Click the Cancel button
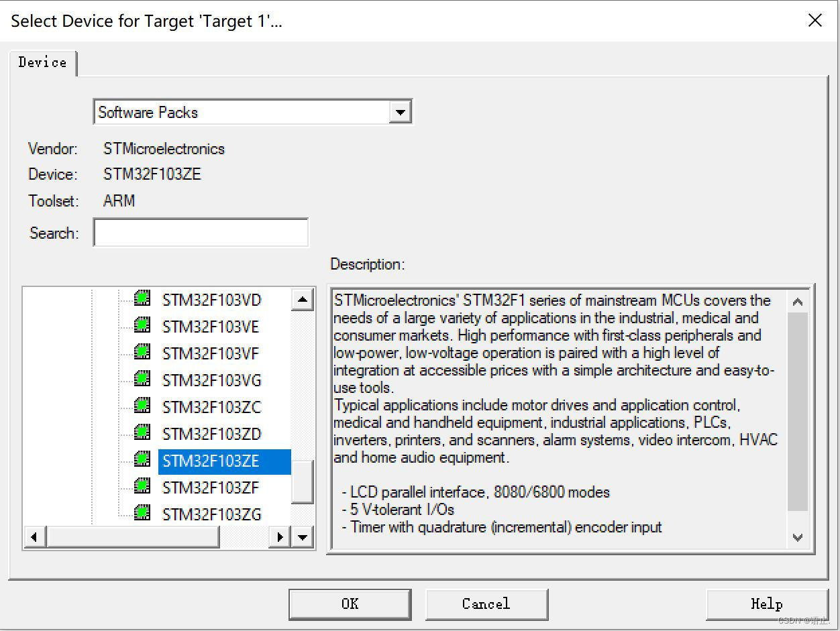Viewport: 840px width, 631px height. pos(486,604)
